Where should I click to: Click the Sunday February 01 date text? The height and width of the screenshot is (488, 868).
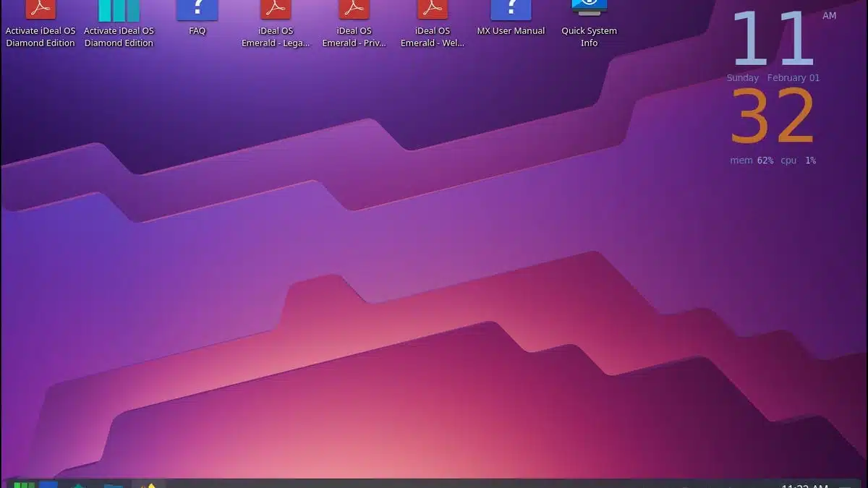click(773, 78)
